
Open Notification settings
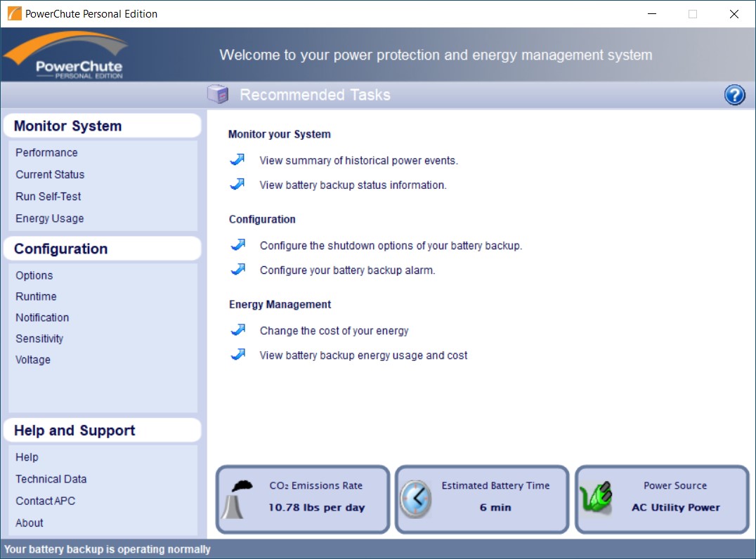42,317
